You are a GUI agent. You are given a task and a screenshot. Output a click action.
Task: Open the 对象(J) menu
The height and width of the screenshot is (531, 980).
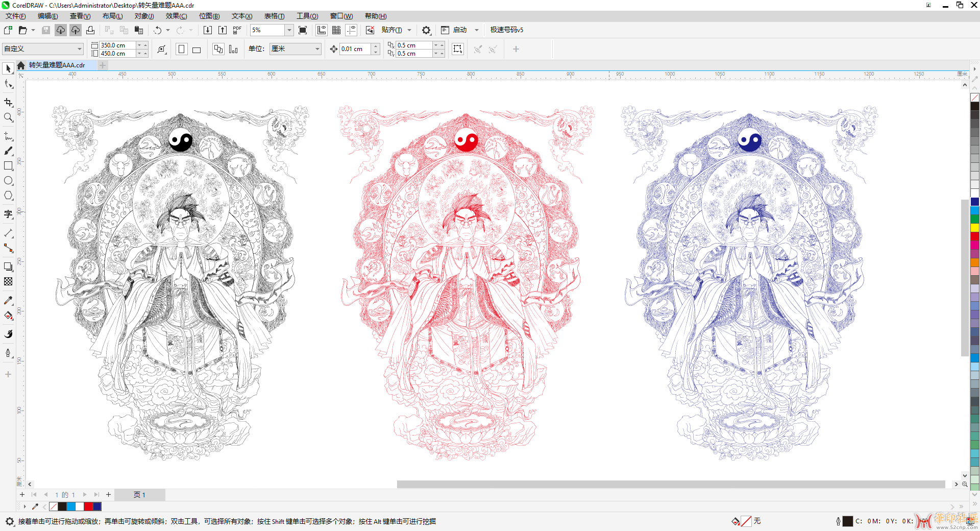144,16
